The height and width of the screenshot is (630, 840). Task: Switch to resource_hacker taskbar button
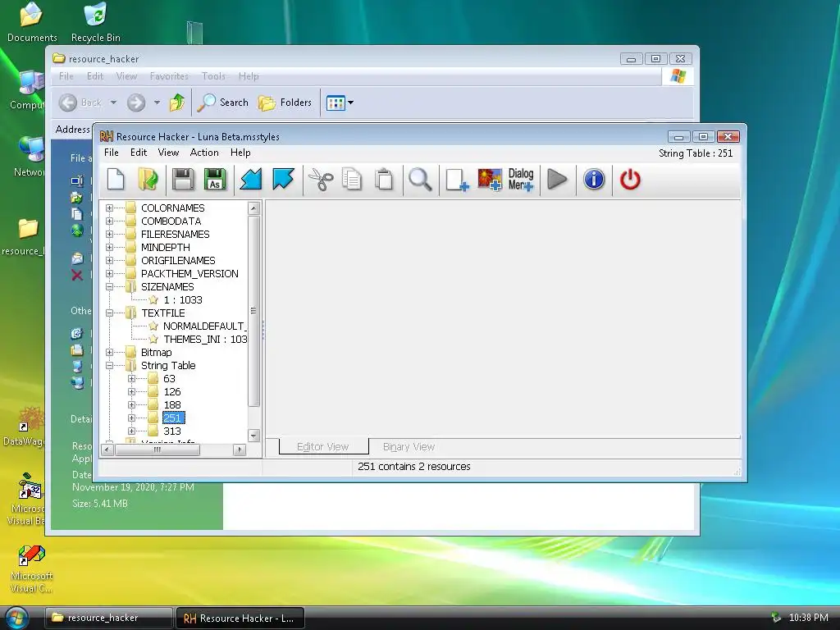pos(108,618)
